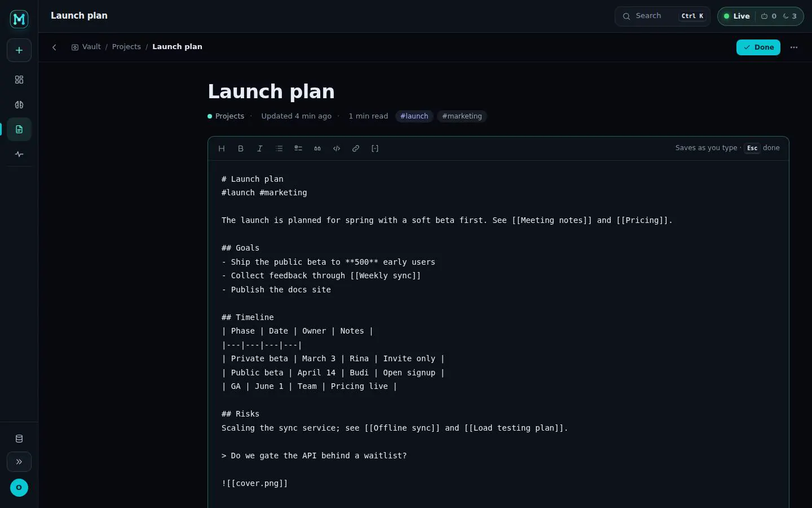Open Vault in the breadcrumb

coord(86,47)
